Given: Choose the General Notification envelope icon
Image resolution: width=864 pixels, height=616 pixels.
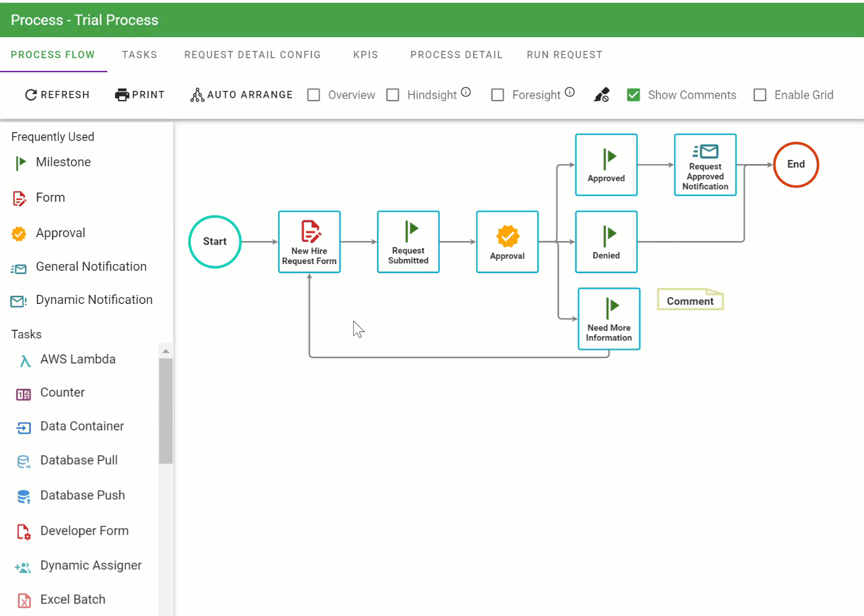Looking at the screenshot, I should point(19,269).
